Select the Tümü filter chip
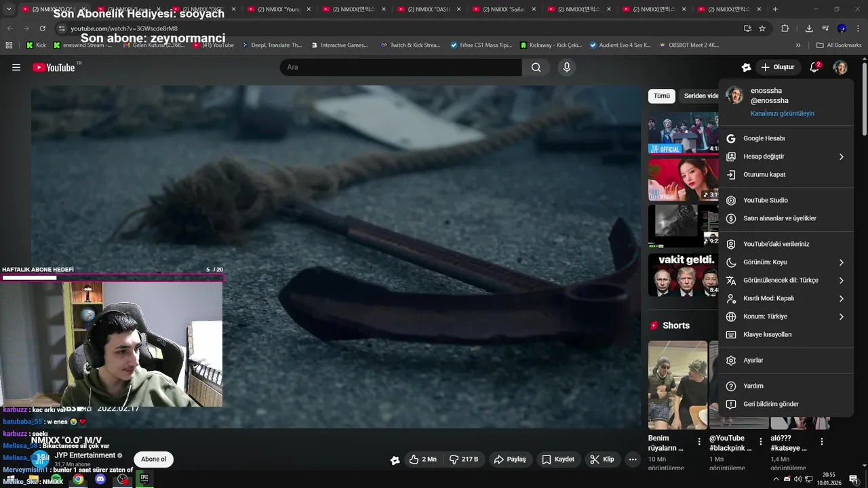 (x=661, y=96)
